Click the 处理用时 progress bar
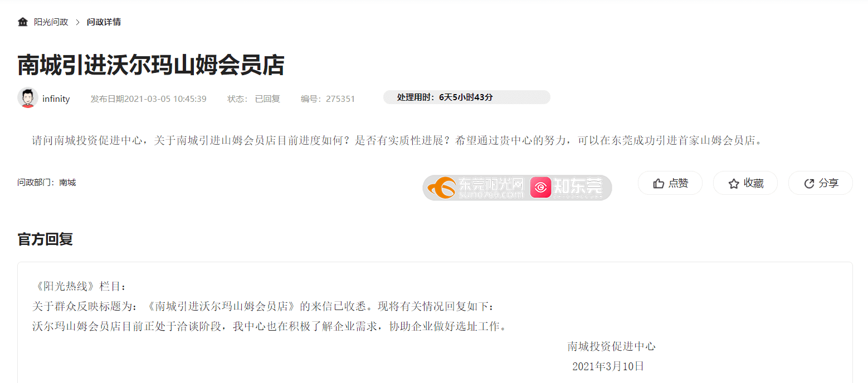Image resolution: width=868 pixels, height=383 pixels. (x=467, y=97)
